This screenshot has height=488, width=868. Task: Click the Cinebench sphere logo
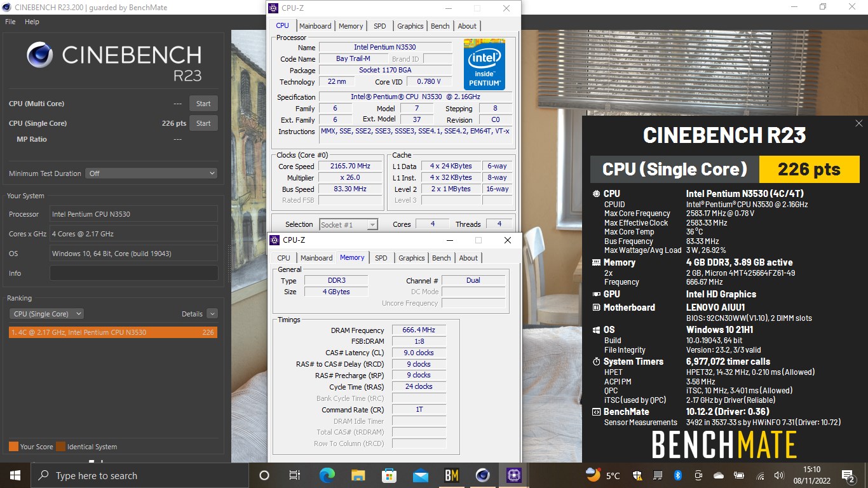coord(40,55)
